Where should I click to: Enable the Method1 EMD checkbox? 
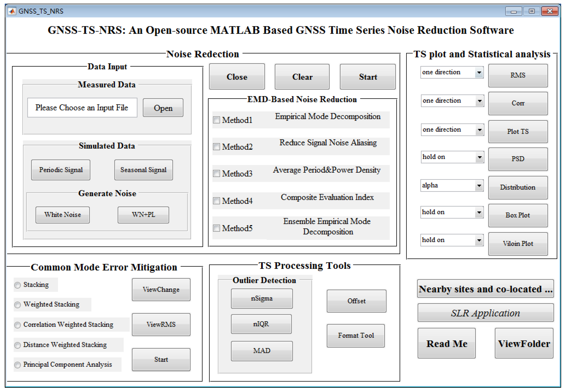(216, 120)
